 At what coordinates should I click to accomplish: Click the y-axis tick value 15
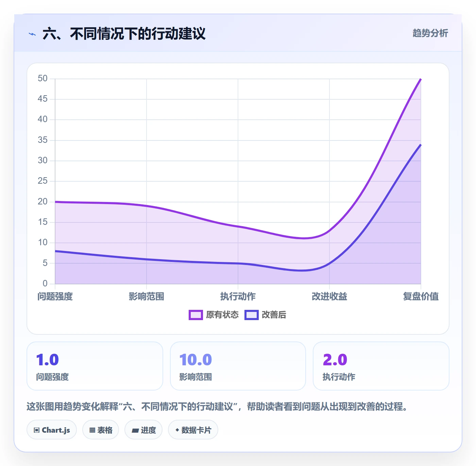[x=42, y=222]
